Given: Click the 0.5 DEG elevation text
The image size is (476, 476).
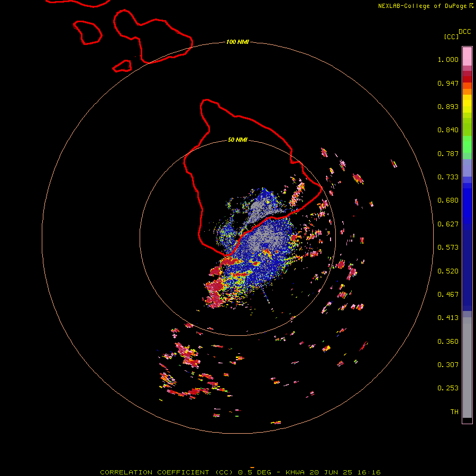Looking at the screenshot, I should click(x=255, y=472).
